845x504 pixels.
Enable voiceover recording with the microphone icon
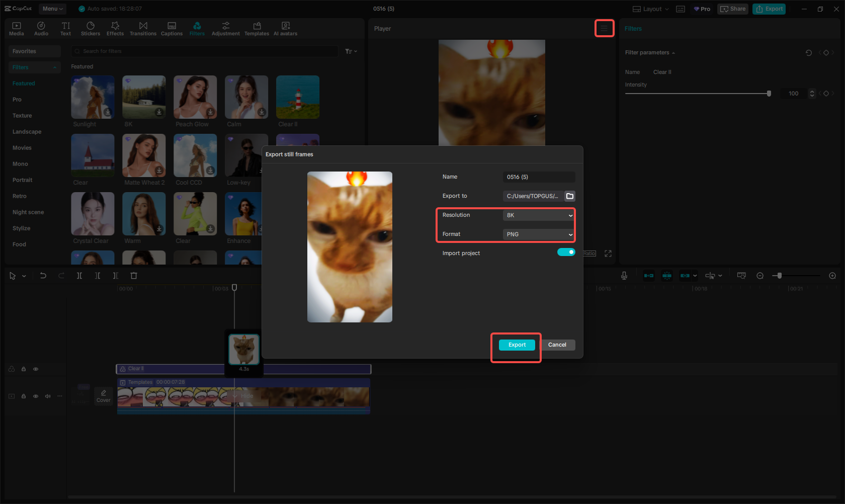[x=624, y=276]
